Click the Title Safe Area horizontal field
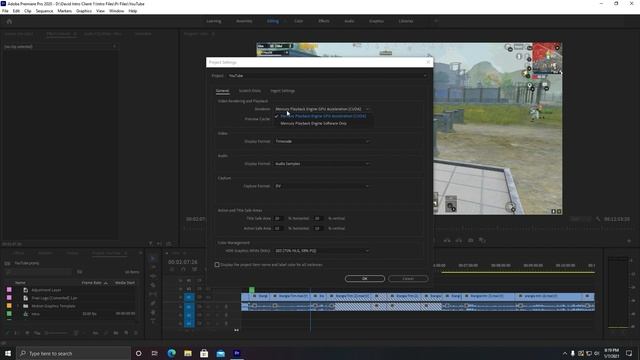 (278, 218)
